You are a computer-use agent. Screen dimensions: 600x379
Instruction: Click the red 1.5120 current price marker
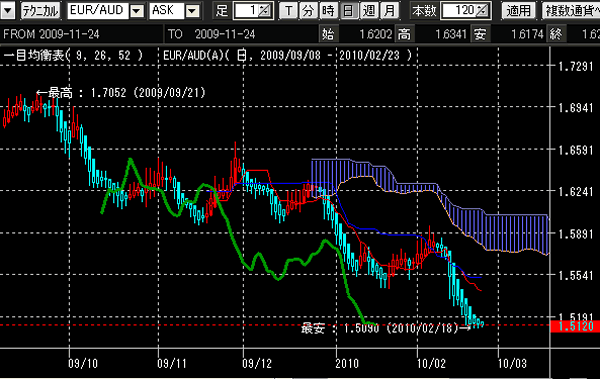click(x=575, y=327)
